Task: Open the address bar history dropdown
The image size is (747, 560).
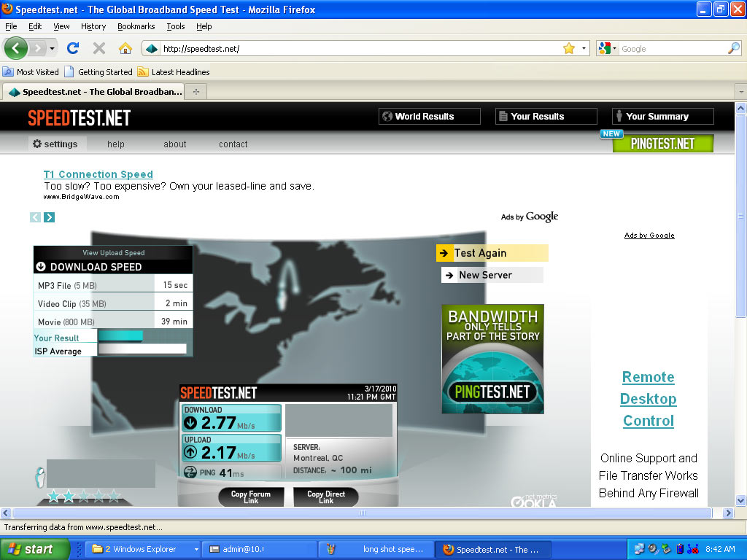Action: (584, 49)
